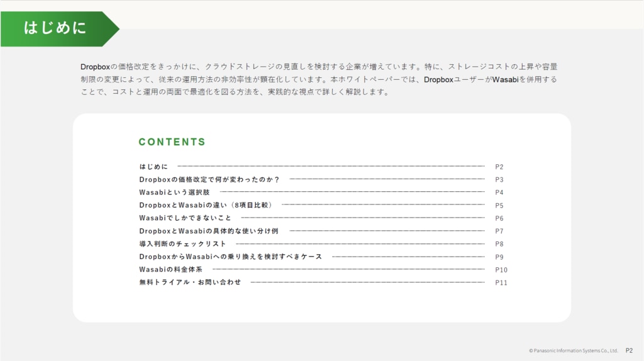Click the intro line starting 制限の変更によって
Image resolution: width=644 pixels, height=361 pixels.
pyautogui.click(x=319, y=79)
